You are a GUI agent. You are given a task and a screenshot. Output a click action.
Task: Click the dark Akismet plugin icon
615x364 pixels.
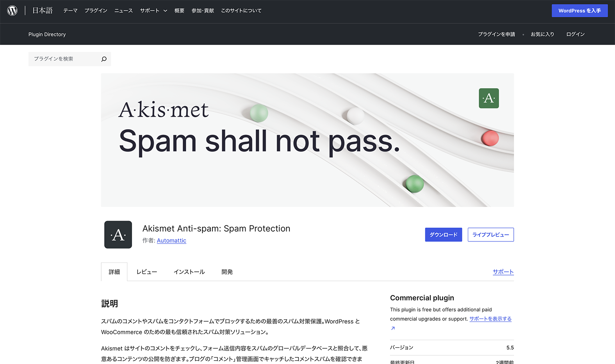(118, 235)
